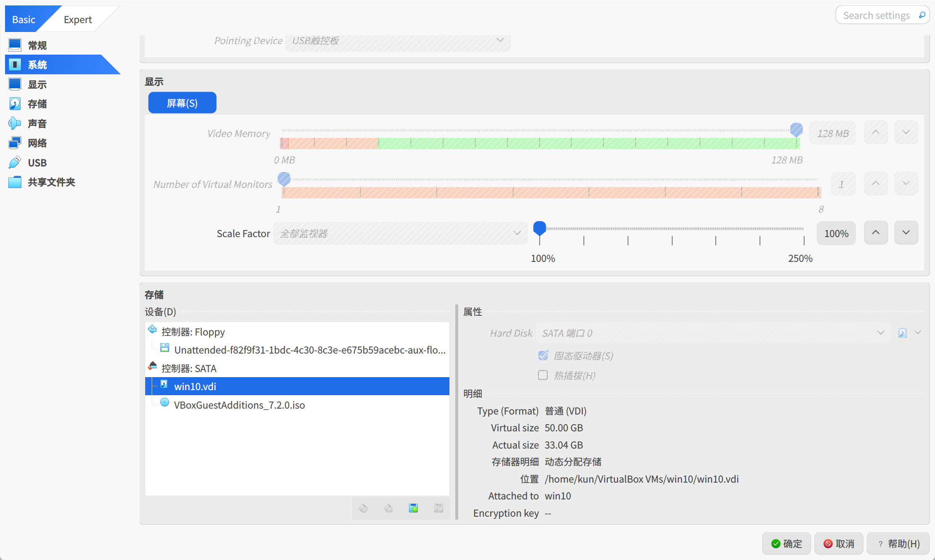935x560 pixels.
Task: Click the search icon in Search settings
Action: (922, 15)
